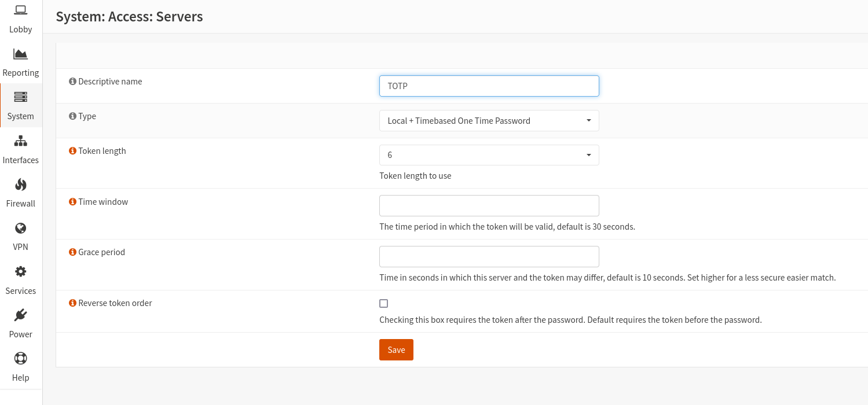Toggle Time window help info icon

pyautogui.click(x=72, y=202)
